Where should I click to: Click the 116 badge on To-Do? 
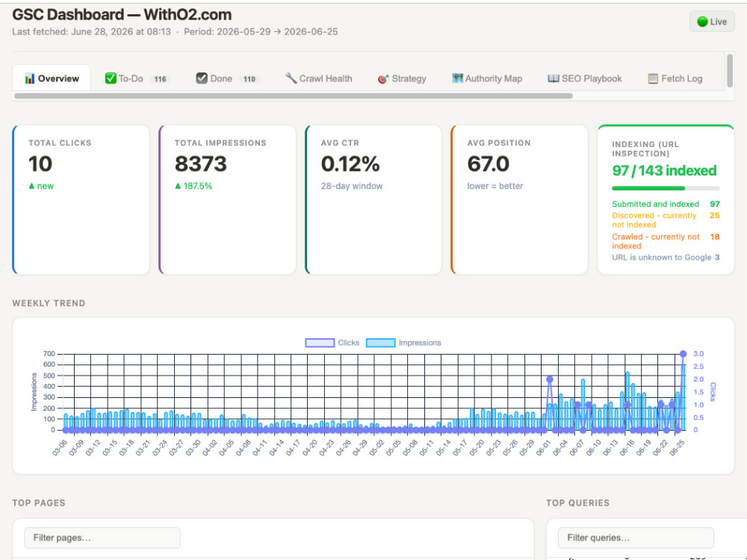pos(160,79)
